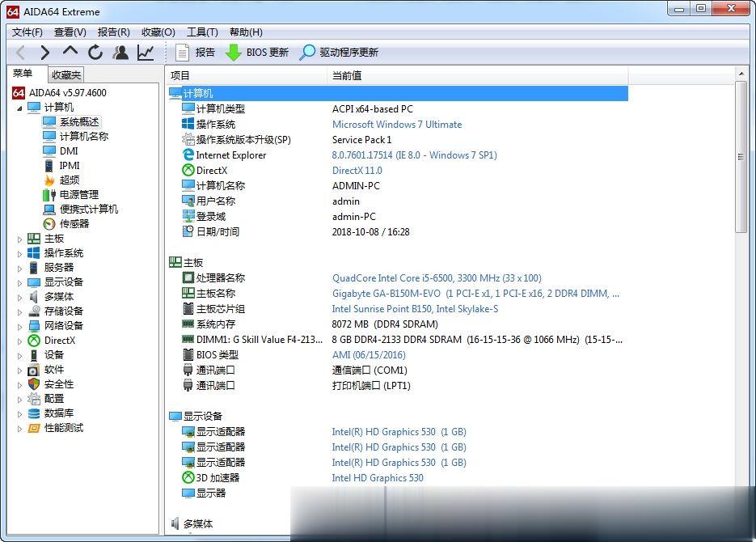
Task: Open the 查看(V) menu
Action: [x=70, y=32]
